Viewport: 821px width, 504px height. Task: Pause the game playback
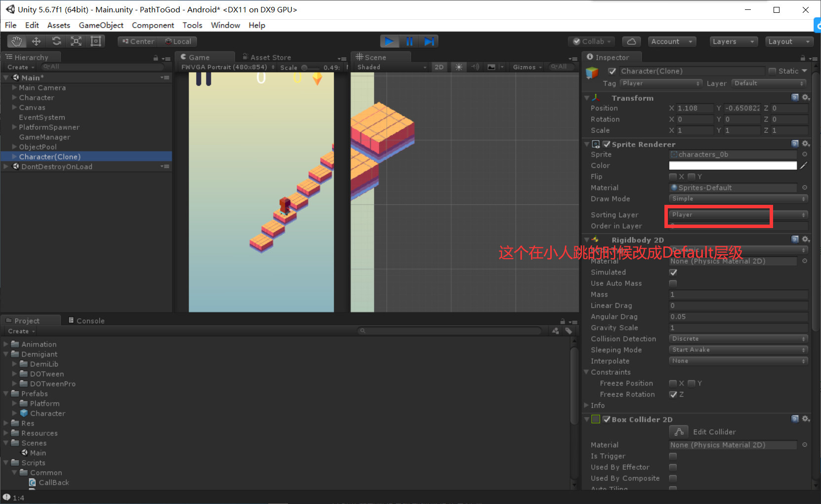pos(409,41)
